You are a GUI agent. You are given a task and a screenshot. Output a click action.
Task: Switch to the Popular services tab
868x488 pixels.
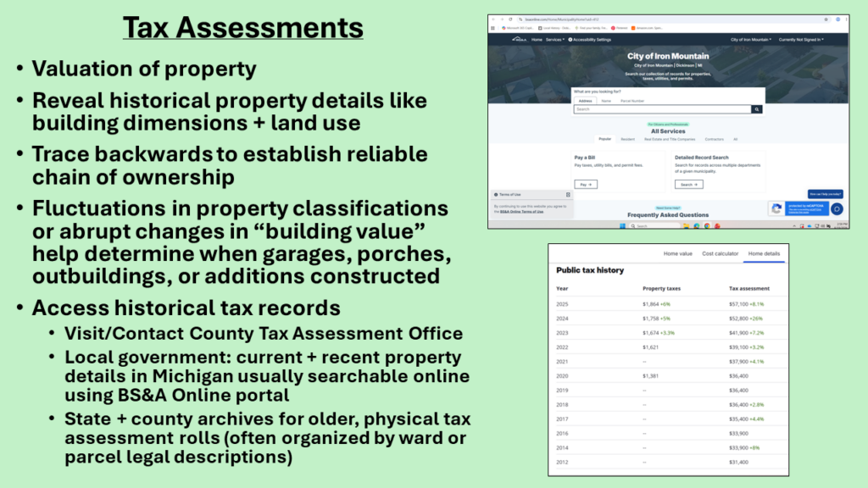click(604, 139)
